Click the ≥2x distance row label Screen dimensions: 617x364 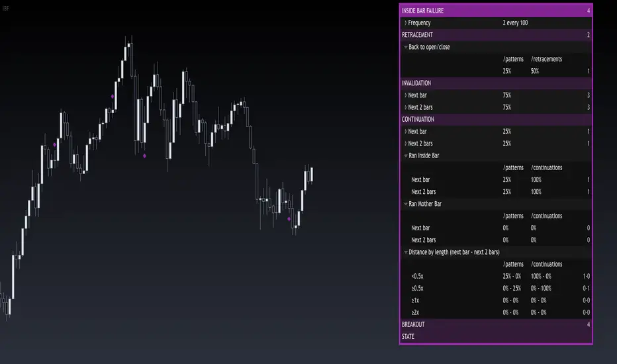(x=415, y=312)
